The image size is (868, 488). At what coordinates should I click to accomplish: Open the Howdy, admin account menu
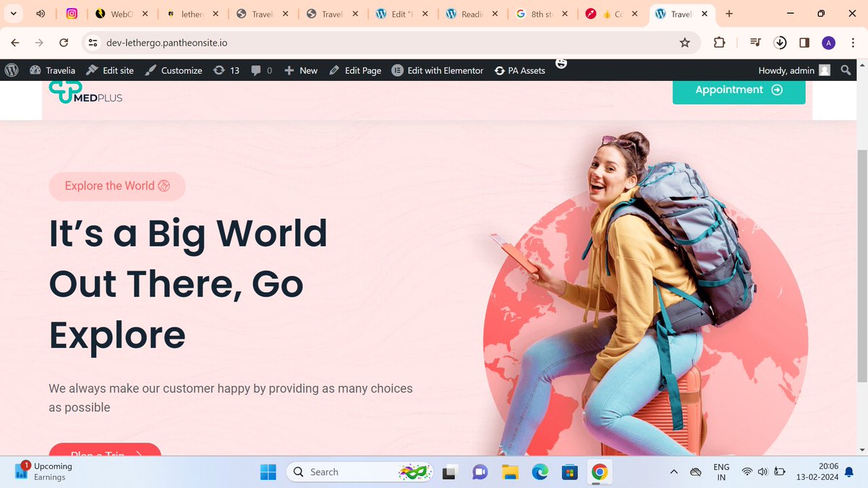794,70
